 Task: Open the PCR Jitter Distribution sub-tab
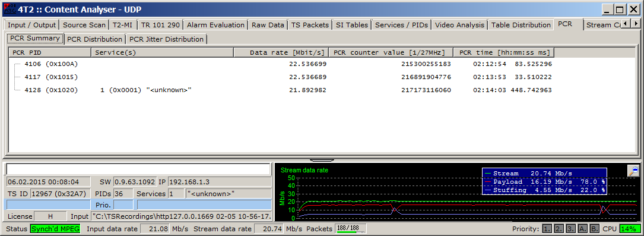click(166, 39)
